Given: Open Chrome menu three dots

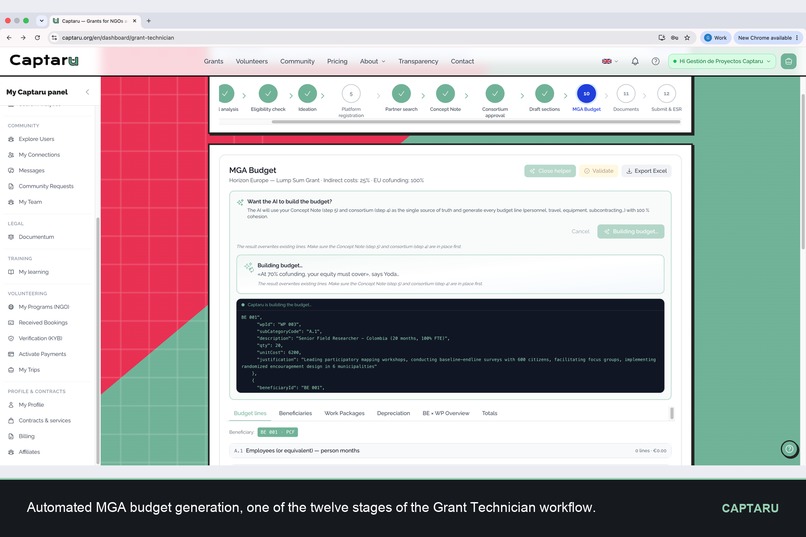Looking at the screenshot, I should (x=797, y=38).
